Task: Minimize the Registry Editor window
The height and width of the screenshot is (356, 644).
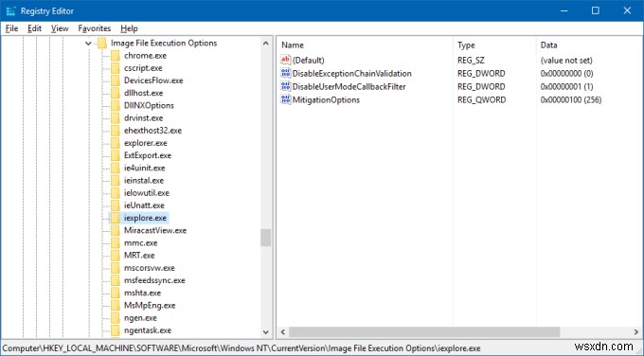Action: [563, 11]
